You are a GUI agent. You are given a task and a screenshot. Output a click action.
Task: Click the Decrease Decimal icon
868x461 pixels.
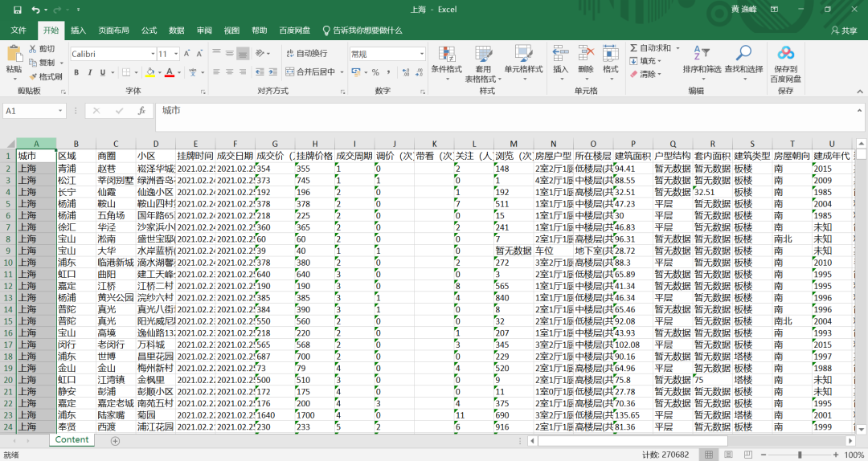[x=420, y=72]
